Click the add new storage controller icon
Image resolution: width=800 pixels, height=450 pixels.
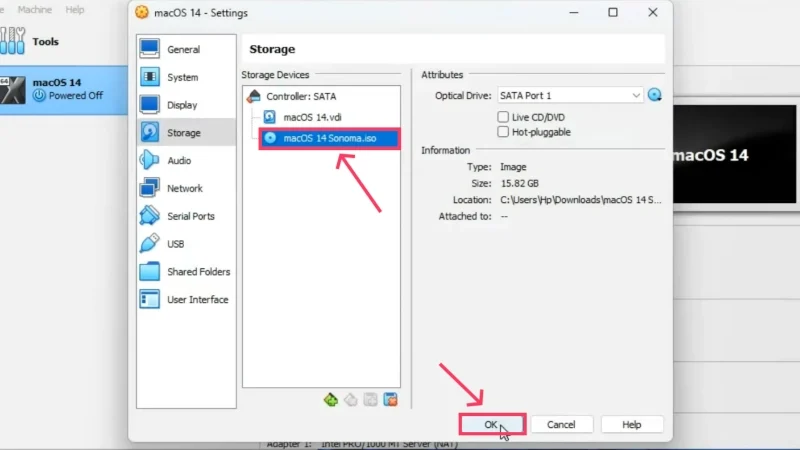click(x=331, y=399)
